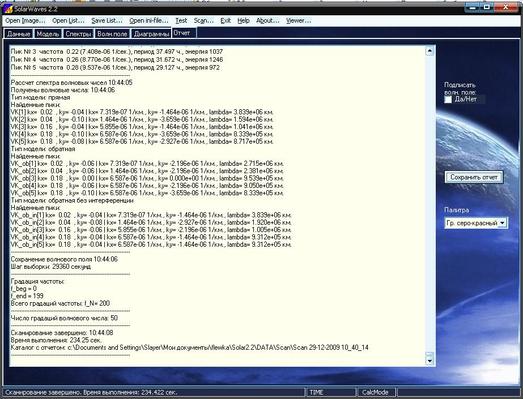Click the VK_ob[1] peak line
523x399 pixels.
click(147, 164)
